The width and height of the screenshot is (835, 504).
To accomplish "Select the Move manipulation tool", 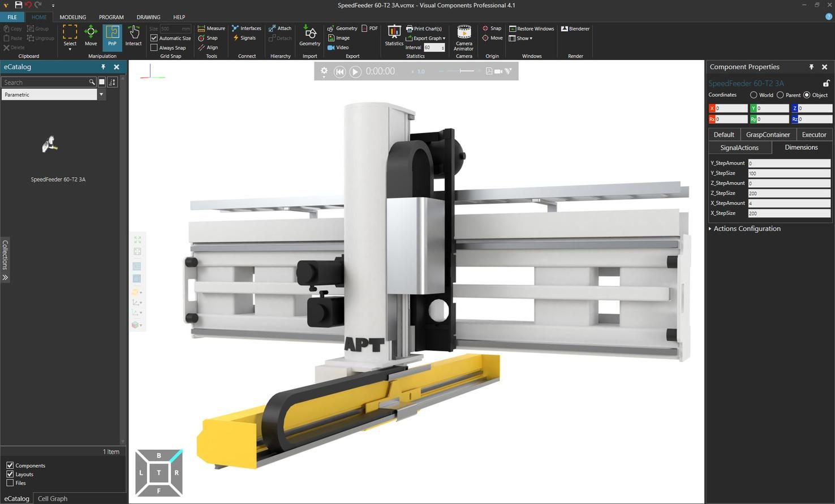I will (91, 37).
